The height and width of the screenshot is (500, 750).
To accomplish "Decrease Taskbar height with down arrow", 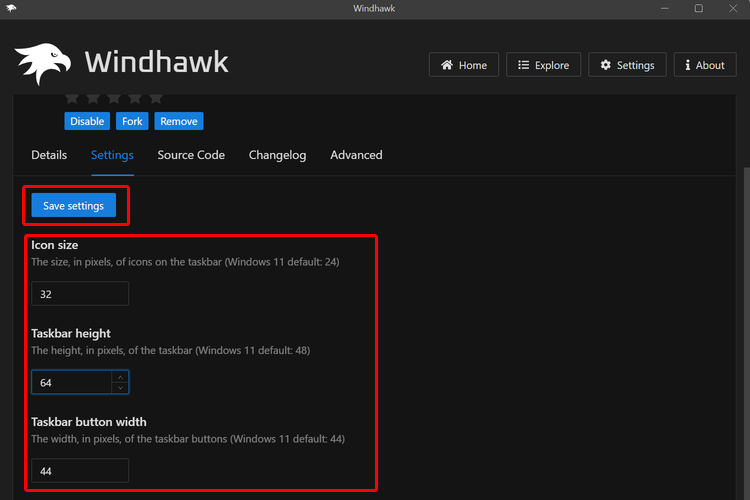I will pyautogui.click(x=120, y=388).
